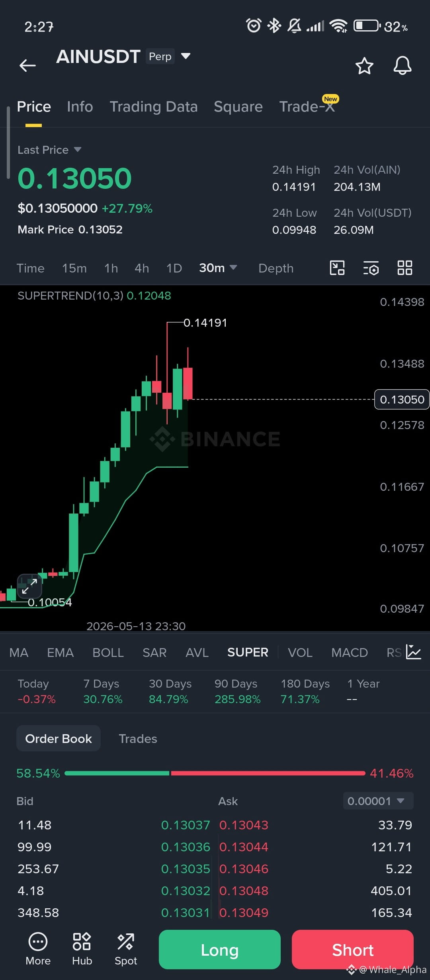Toggle the MA indicator
The height and width of the screenshot is (980, 430).
click(x=19, y=653)
